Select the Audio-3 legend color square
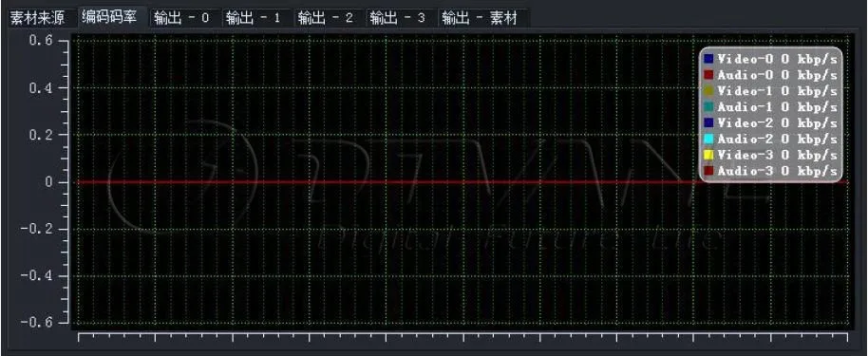Screen dimensions: 868x356 click(708, 171)
